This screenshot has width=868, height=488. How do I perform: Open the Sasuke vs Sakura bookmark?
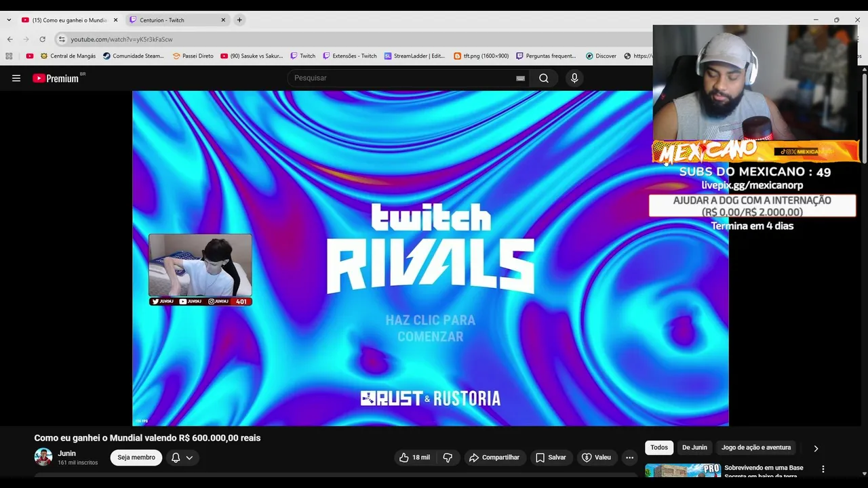252,56
